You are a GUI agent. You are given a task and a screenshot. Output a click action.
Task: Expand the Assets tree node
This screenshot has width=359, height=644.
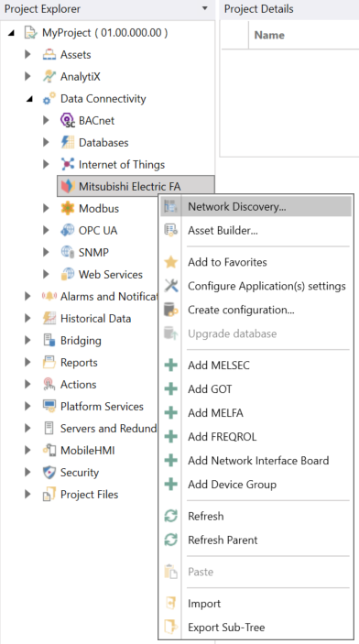click(27, 54)
